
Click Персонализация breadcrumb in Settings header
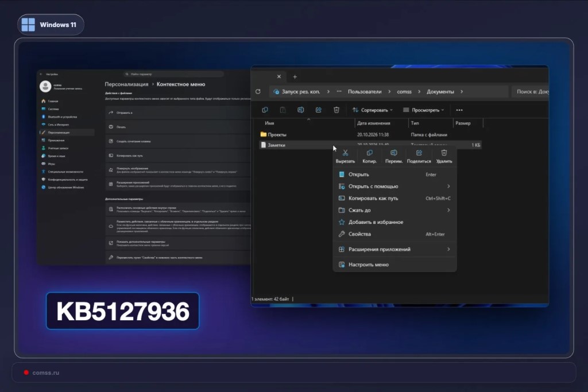click(x=126, y=84)
